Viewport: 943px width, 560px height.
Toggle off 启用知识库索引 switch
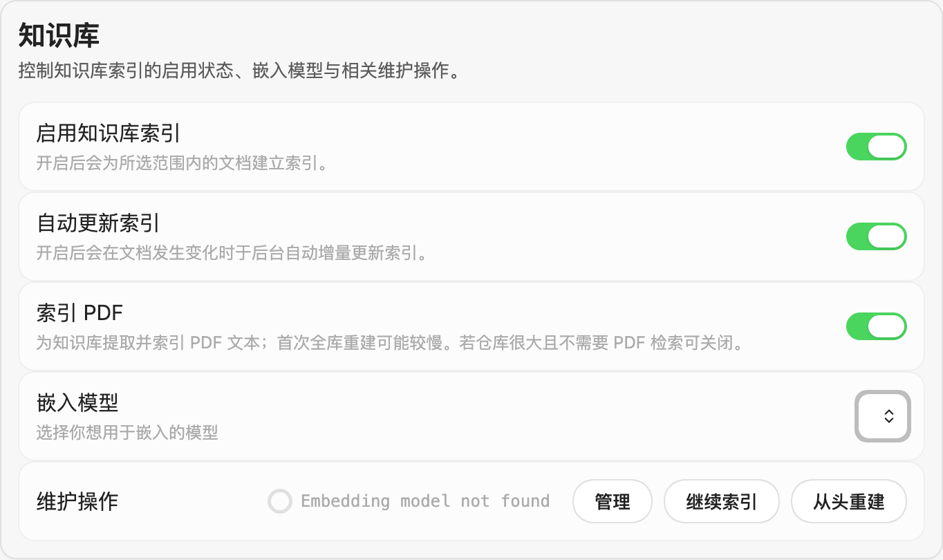[x=876, y=147]
